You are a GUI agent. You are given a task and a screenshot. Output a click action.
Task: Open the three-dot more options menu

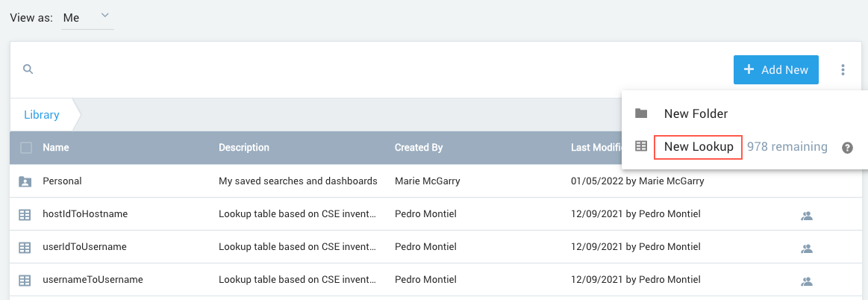tap(843, 70)
